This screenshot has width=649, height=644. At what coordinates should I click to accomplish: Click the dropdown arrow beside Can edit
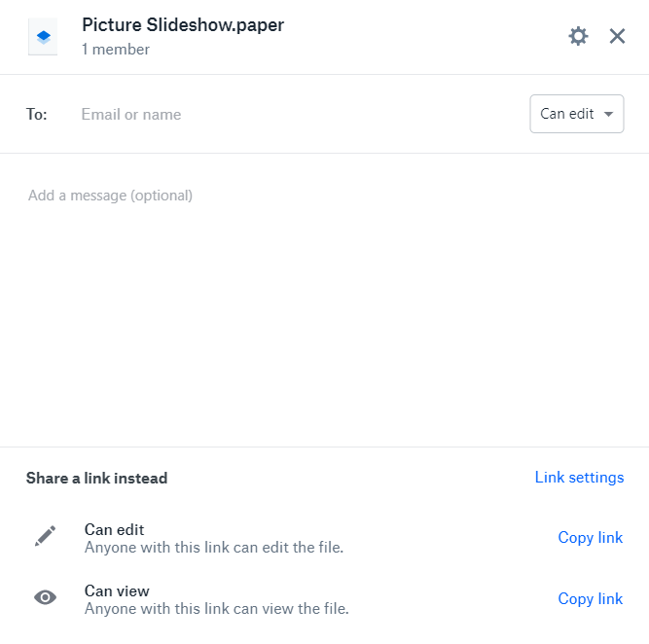coord(608,114)
